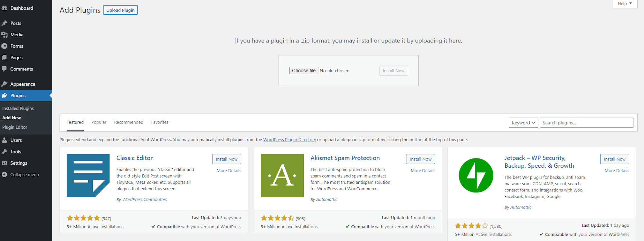Open Plugin Editor submenu item

point(15,127)
